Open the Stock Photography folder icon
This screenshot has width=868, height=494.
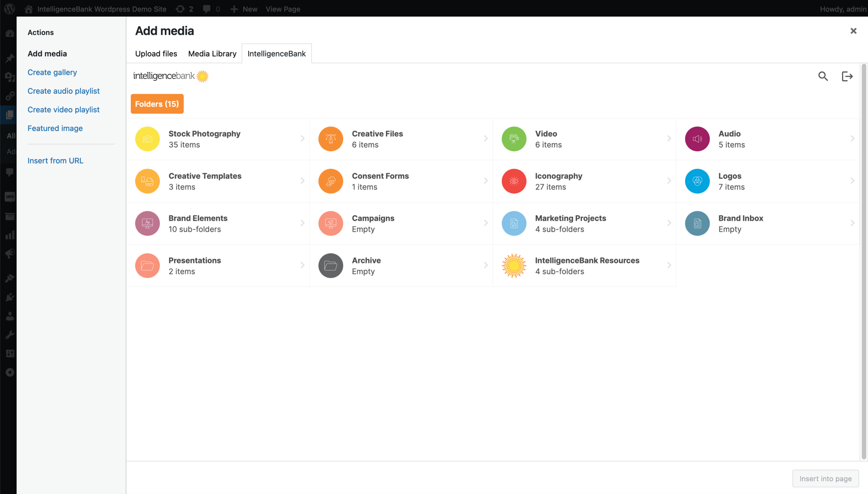click(147, 139)
